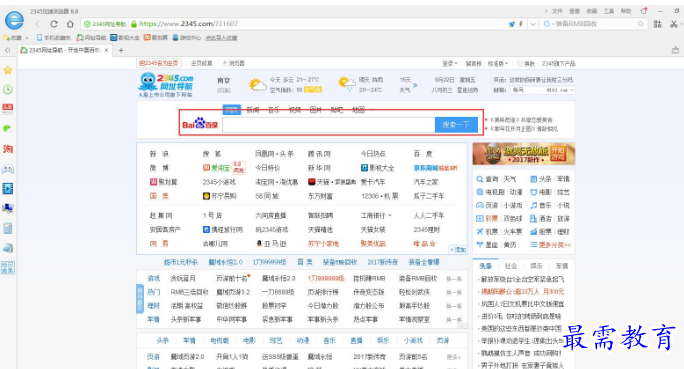Click the yellow star favorites icon in the sidebar
Screen dimensions: 684x369
8,70
